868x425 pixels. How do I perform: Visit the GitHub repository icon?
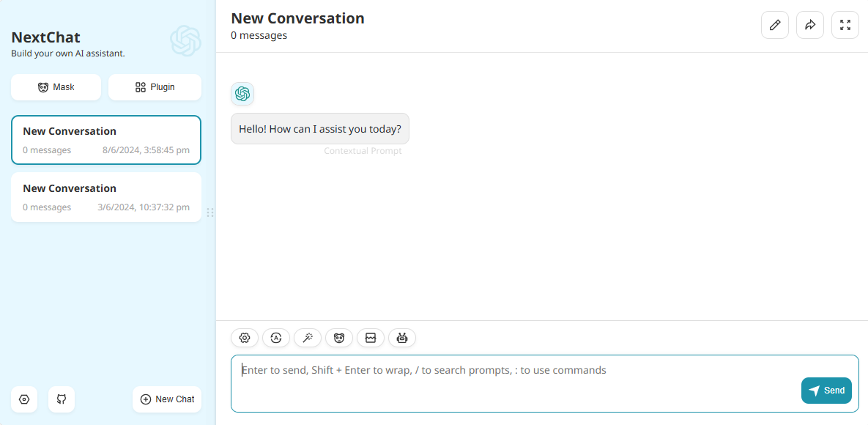tap(61, 399)
